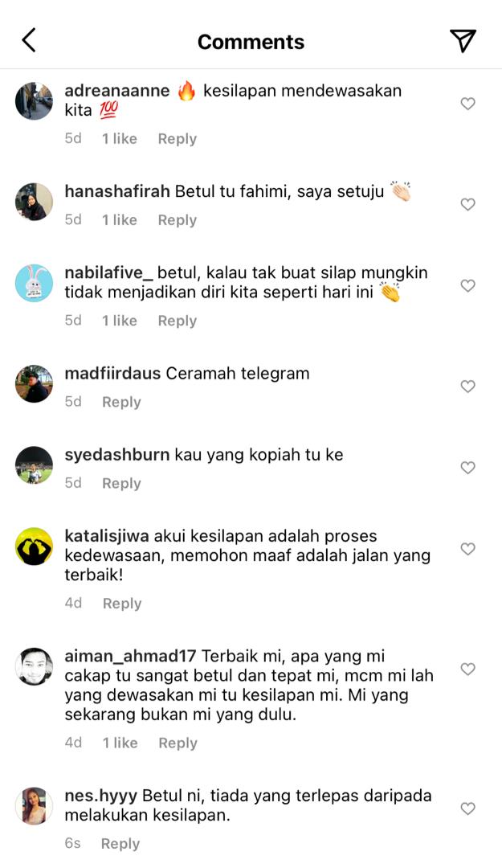This screenshot has height=868, width=502.
Task: View likes on aiman_ahmad17's comment
Action: click(x=120, y=743)
